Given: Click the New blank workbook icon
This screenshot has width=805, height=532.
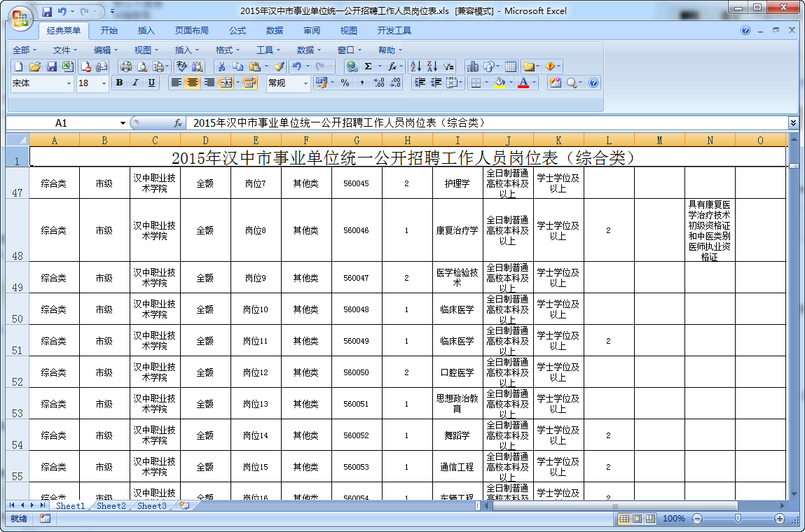Looking at the screenshot, I should [18, 66].
